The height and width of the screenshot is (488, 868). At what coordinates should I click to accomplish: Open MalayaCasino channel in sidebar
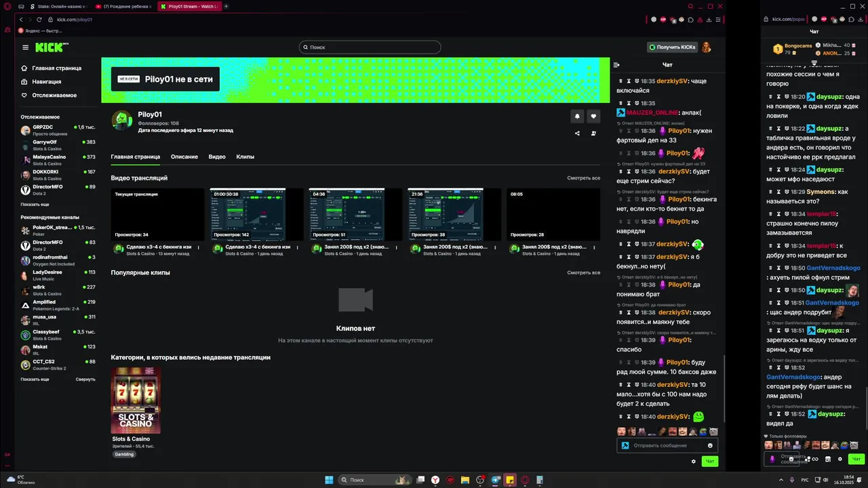[58, 160]
